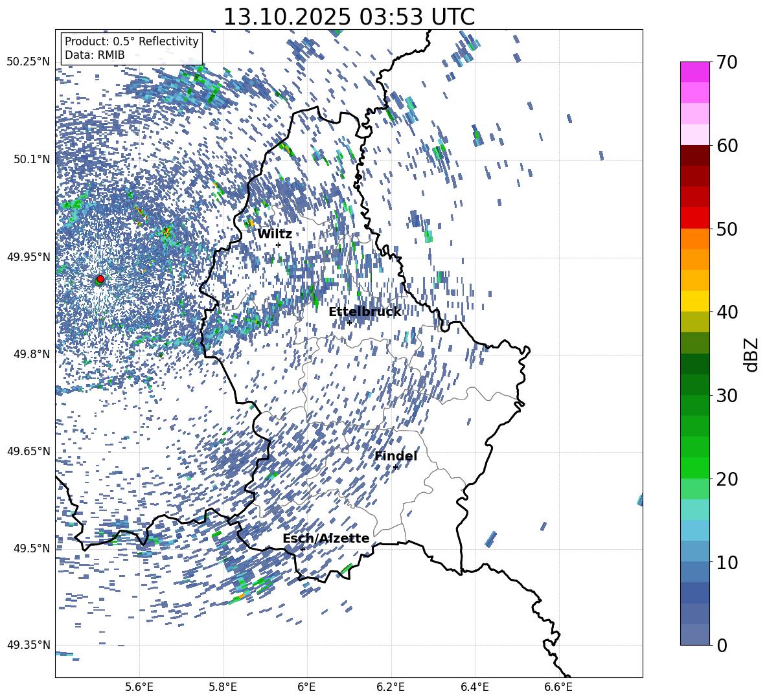Click the colorbar tick label 20
This screenshot has width=767, height=700.
(727, 479)
